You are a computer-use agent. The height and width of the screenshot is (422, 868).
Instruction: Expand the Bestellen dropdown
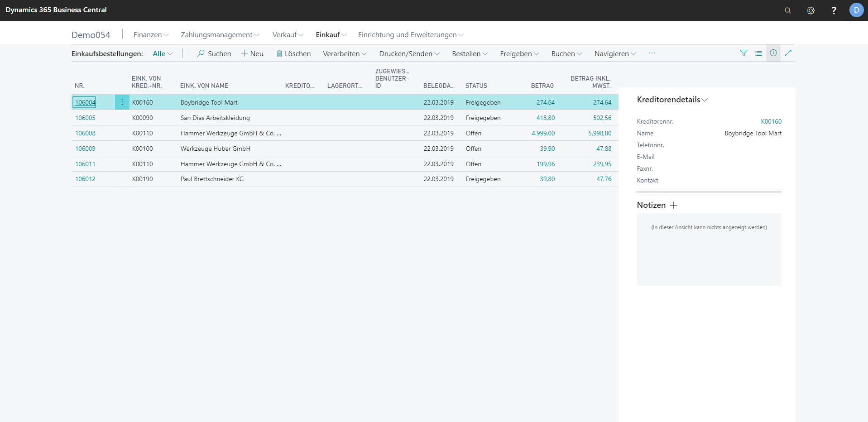click(470, 53)
